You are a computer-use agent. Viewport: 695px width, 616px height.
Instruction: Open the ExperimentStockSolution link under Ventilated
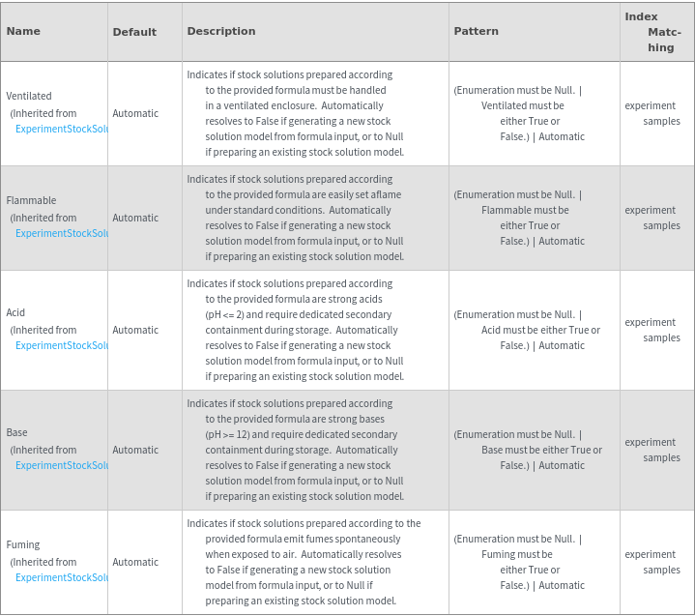(61, 129)
